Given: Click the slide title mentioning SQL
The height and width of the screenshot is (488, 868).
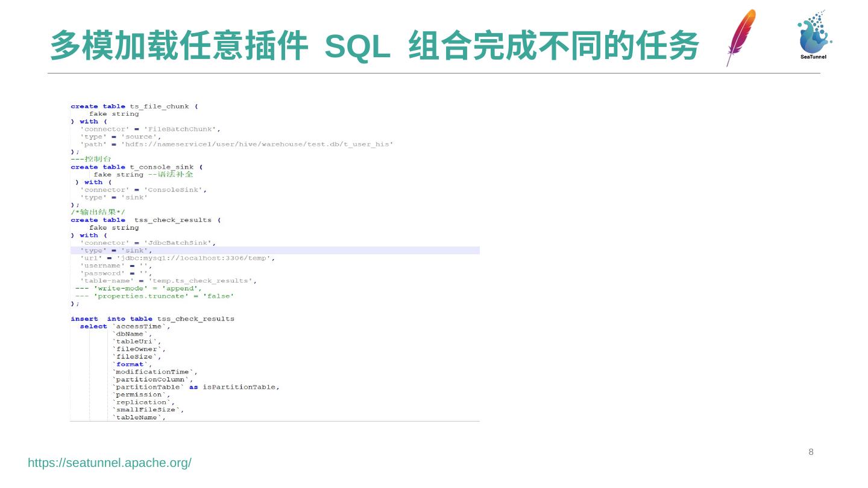Looking at the screenshot, I should (x=374, y=46).
